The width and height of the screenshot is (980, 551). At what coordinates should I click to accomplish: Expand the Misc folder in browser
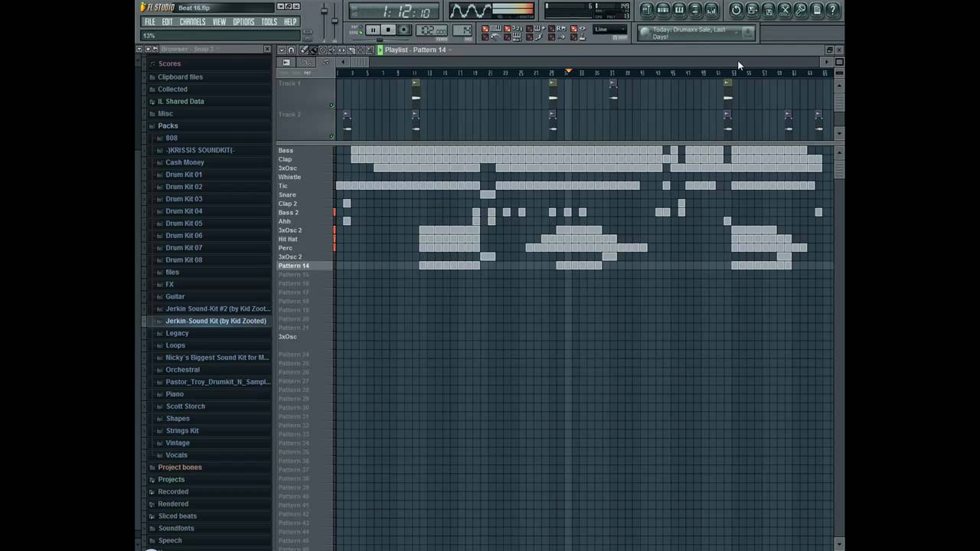pos(165,113)
